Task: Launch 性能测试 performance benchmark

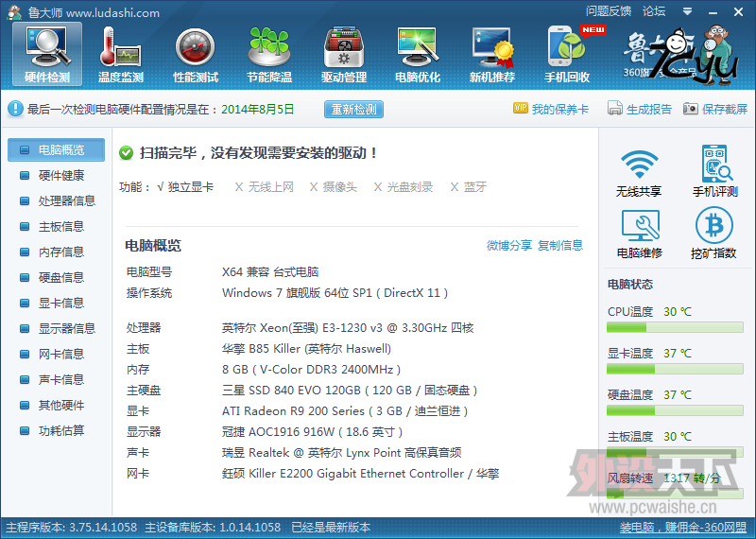Action: pyautogui.click(x=196, y=55)
